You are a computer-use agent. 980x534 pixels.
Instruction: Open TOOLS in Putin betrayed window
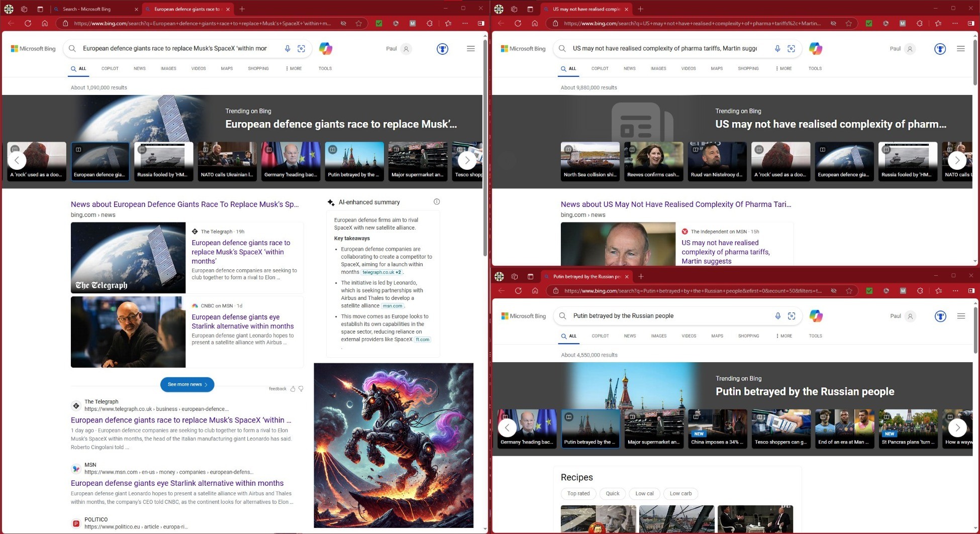pyautogui.click(x=816, y=336)
